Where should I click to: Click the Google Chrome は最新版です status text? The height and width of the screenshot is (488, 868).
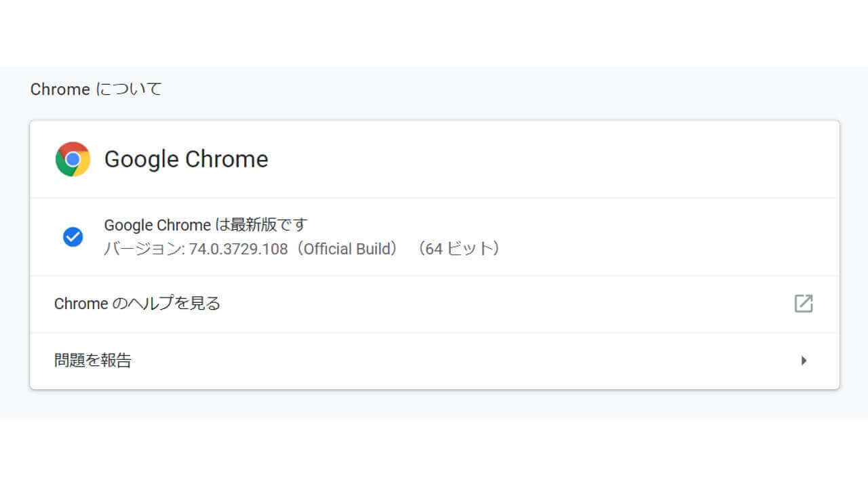click(205, 225)
